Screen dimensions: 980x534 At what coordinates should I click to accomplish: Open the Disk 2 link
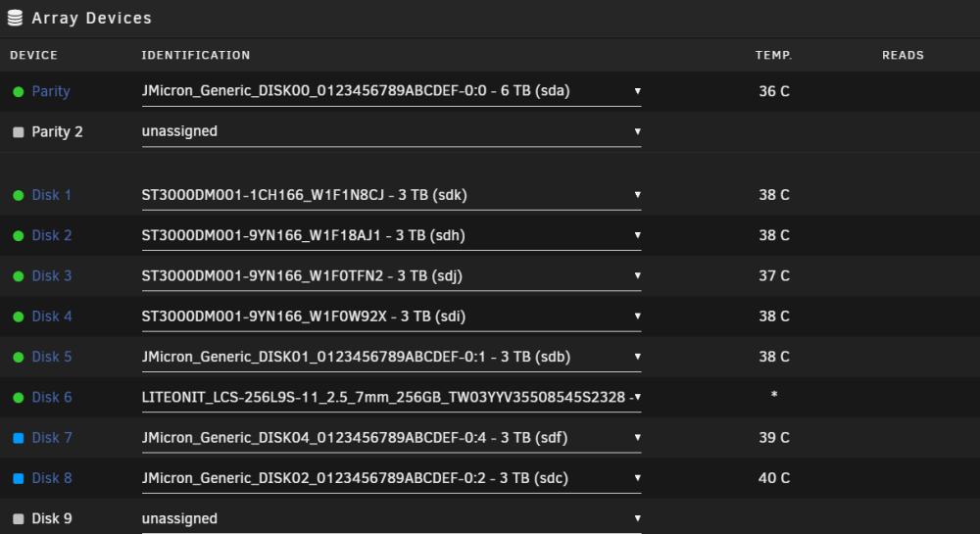pos(52,235)
